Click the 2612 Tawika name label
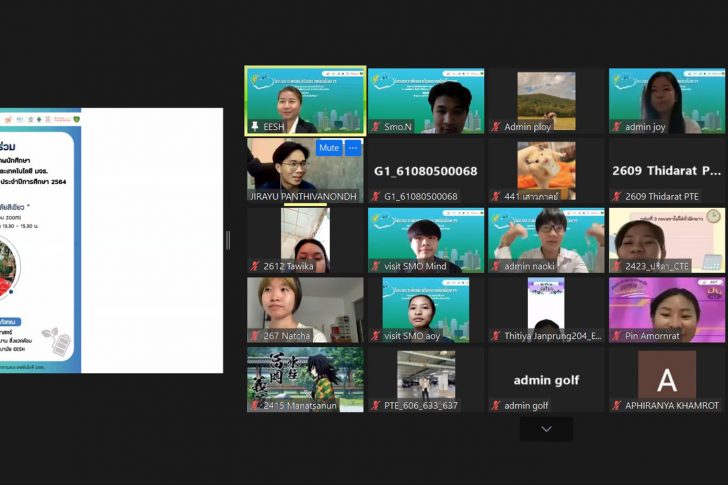 point(288,267)
